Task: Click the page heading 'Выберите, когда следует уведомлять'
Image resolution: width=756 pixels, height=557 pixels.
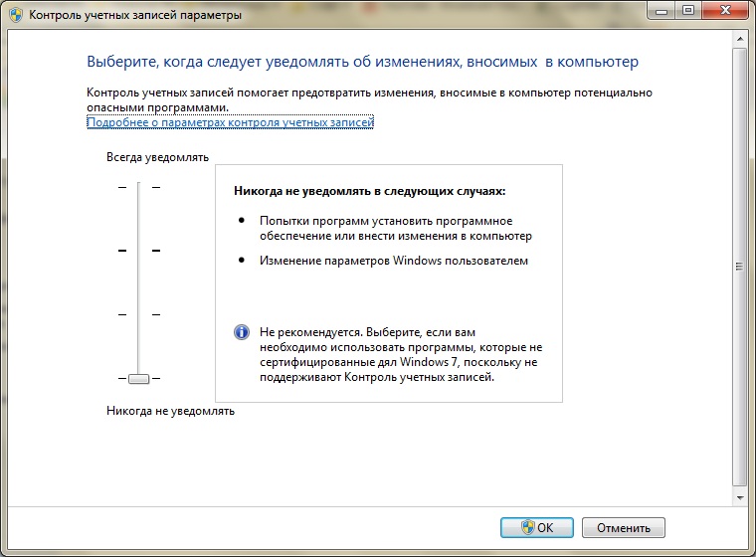Action: [362, 62]
